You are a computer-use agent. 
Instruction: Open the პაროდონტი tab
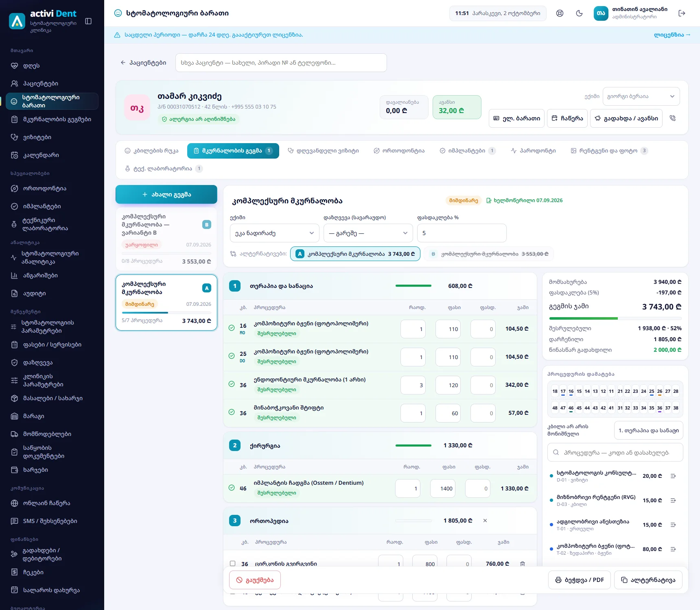click(x=533, y=151)
